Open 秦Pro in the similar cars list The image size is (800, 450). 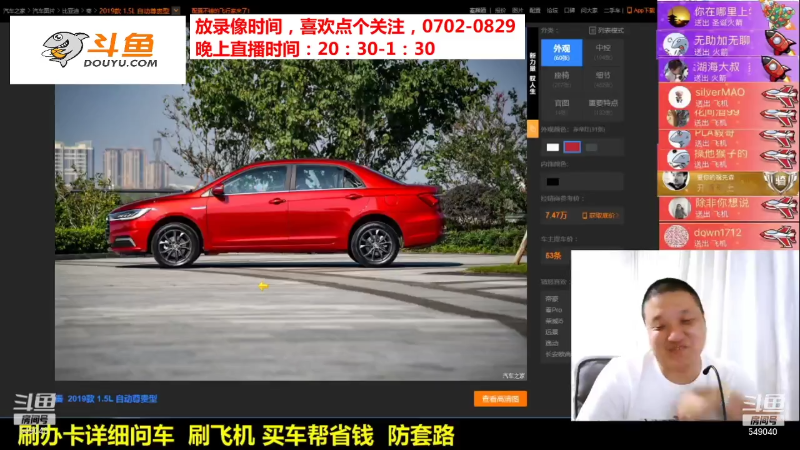554,310
